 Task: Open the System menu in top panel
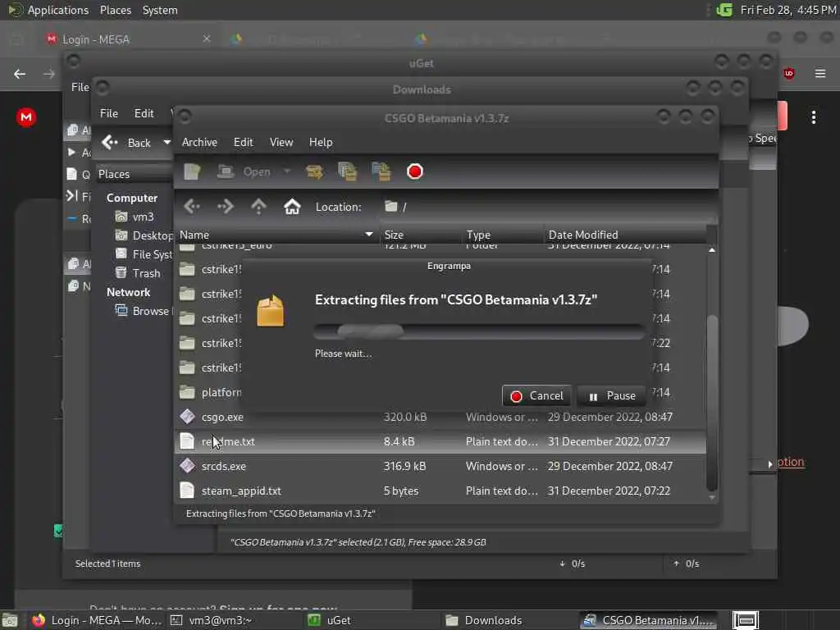pos(160,10)
